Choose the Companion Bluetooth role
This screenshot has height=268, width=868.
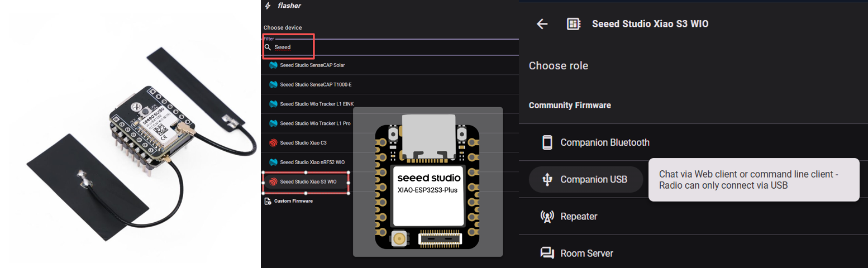point(604,142)
